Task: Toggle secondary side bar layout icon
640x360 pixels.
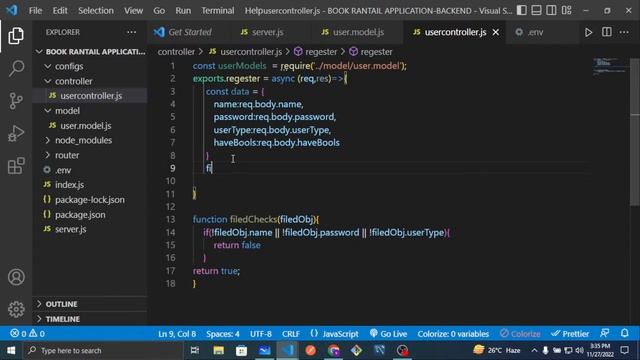Action: (551, 10)
